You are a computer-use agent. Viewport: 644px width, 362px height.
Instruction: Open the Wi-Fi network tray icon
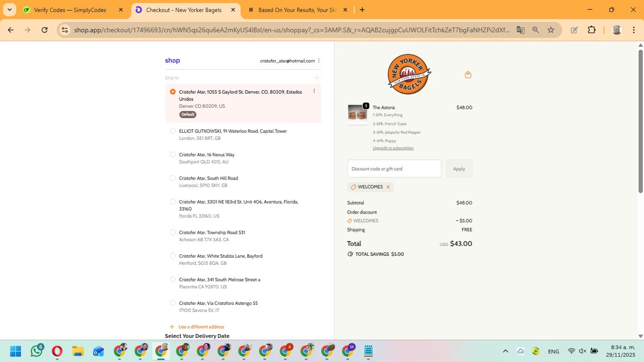[x=571, y=351]
